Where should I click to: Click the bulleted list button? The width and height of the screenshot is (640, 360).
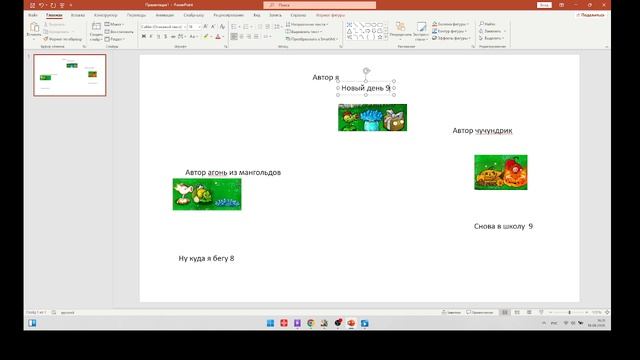[x=235, y=27]
